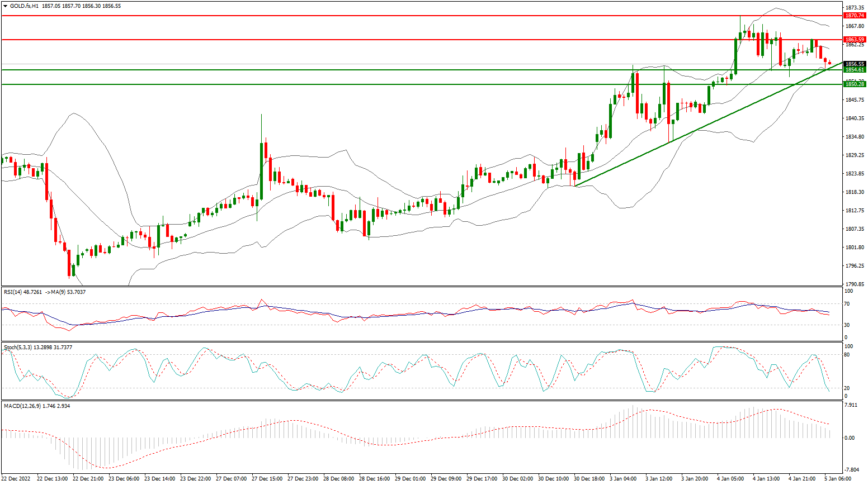This screenshot has width=868, height=485.
Task: Click the 28 Dec 16:00 time label
Action: [375, 479]
